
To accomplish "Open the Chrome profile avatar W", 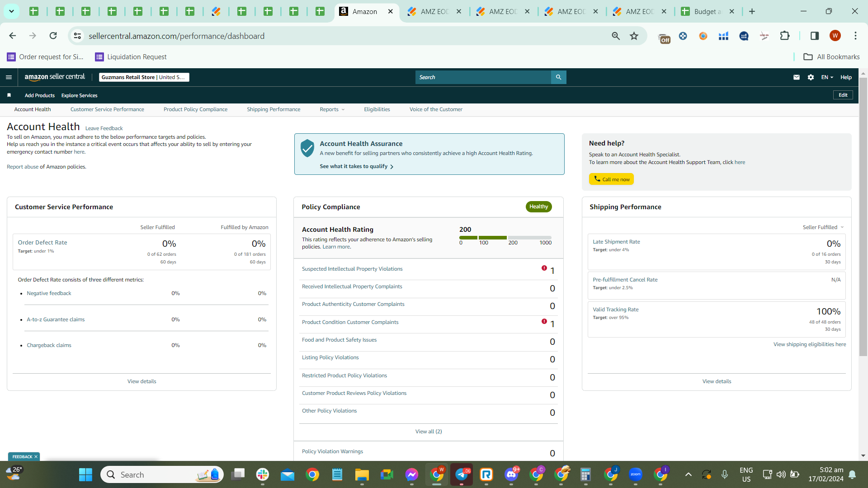I will (x=835, y=36).
